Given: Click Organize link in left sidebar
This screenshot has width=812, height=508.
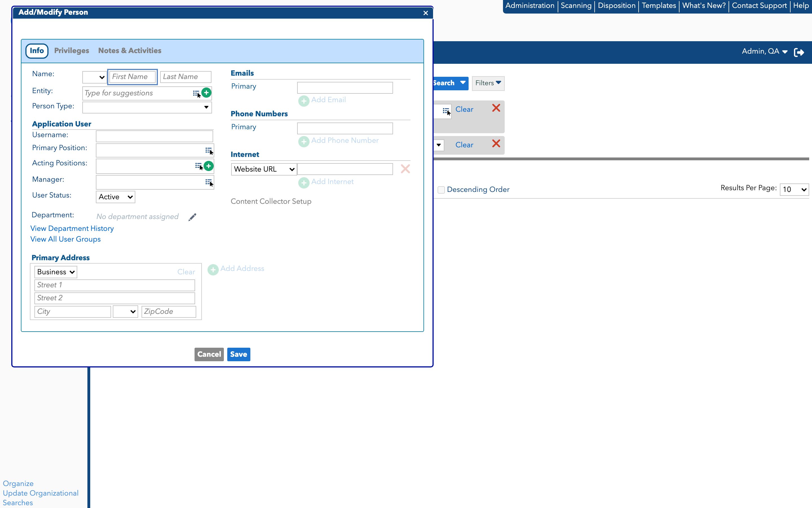Looking at the screenshot, I should [x=18, y=484].
